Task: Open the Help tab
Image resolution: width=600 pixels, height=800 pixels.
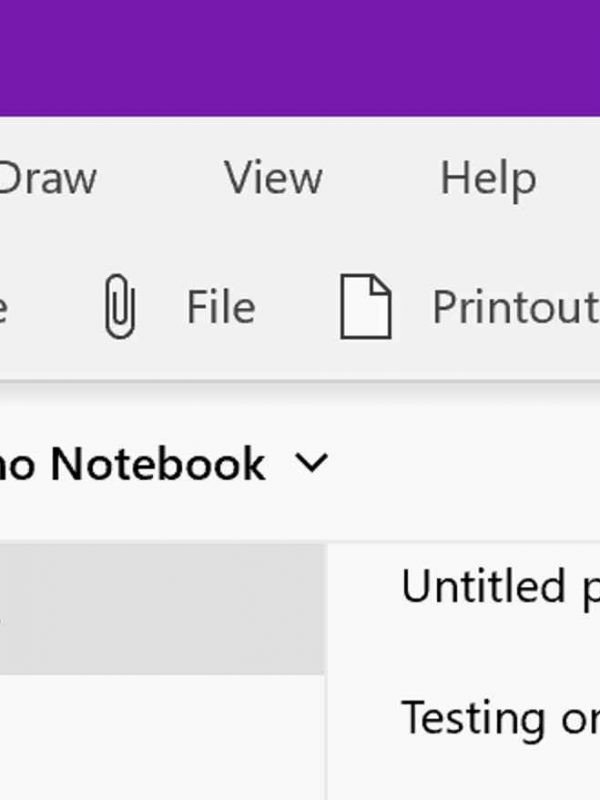Action: [x=488, y=179]
